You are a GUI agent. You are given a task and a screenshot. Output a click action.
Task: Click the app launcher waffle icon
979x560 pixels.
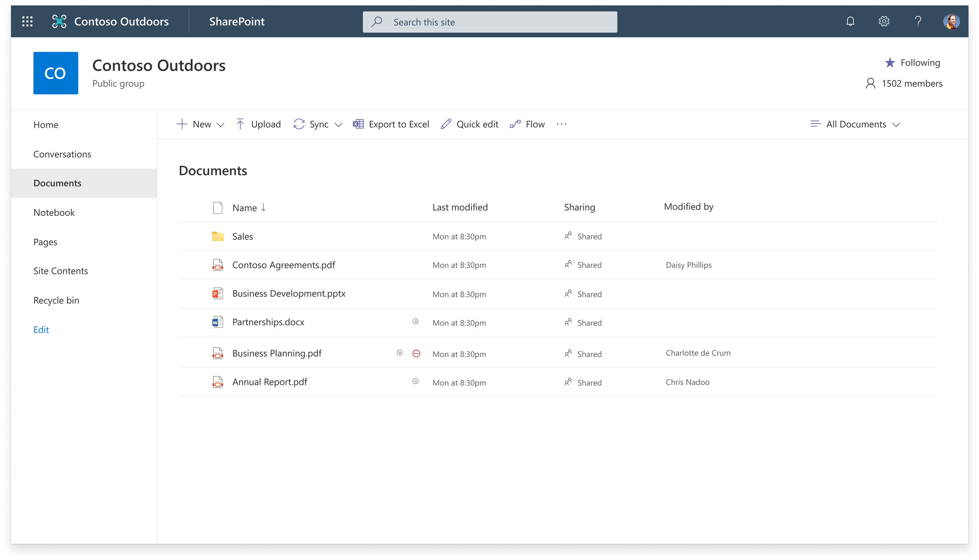[27, 22]
